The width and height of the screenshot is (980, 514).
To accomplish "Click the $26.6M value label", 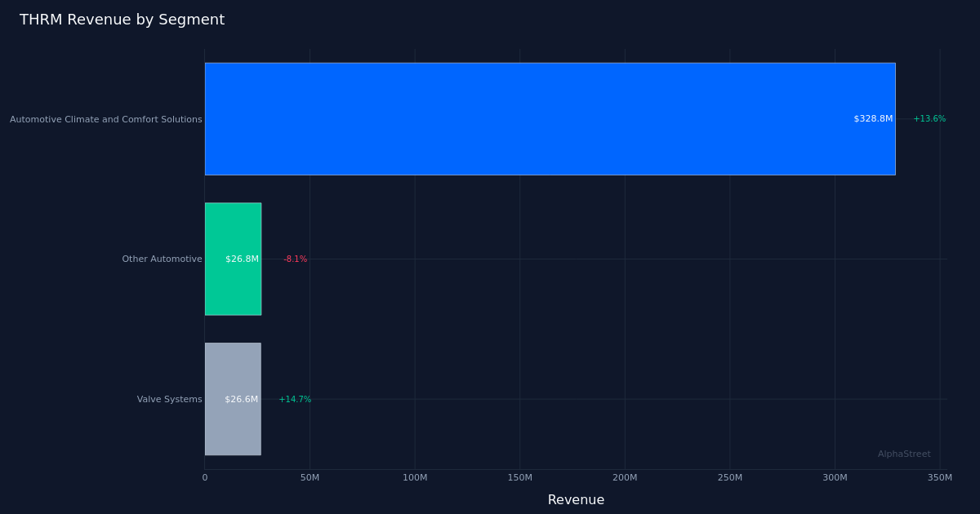I will pos(242,398).
